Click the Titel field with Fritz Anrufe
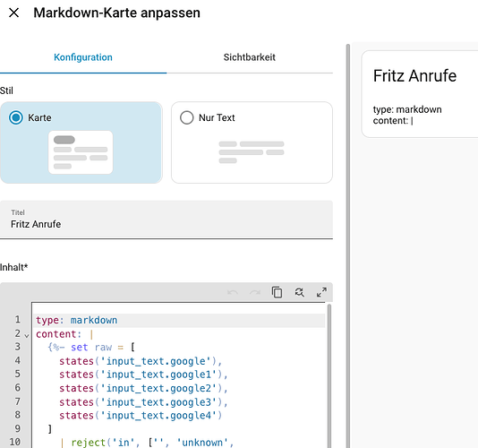The width and height of the screenshot is (478, 448). click(166, 220)
